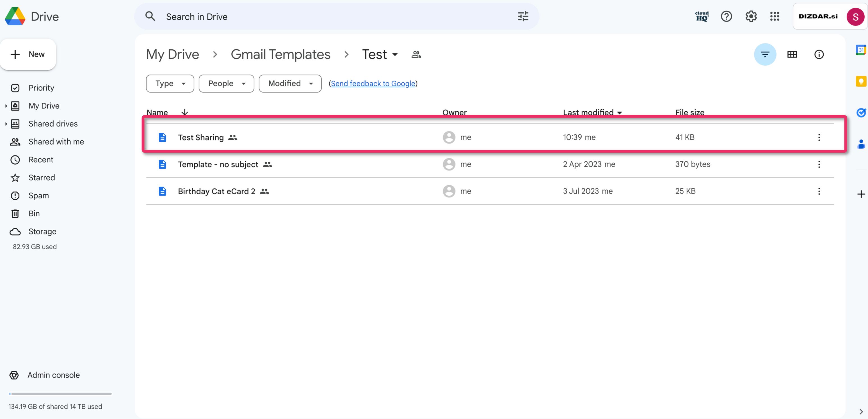The image size is (868, 419).
Task: Open the Spam section
Action: (x=38, y=195)
